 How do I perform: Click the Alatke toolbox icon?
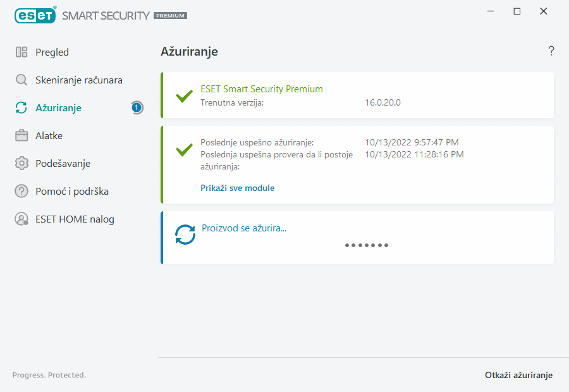(21, 136)
